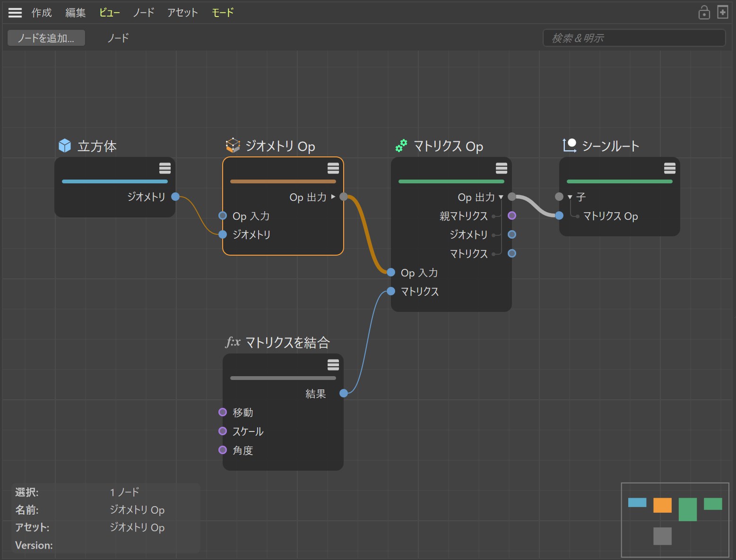This screenshot has height=560, width=736.
Task: Click the マトリクス Op gears icon
Action: [x=401, y=146]
